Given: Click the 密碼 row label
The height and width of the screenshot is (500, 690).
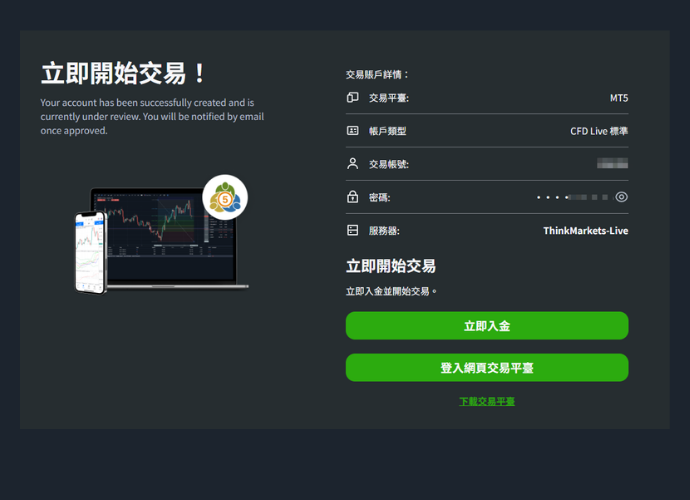Looking at the screenshot, I should click(x=379, y=198).
